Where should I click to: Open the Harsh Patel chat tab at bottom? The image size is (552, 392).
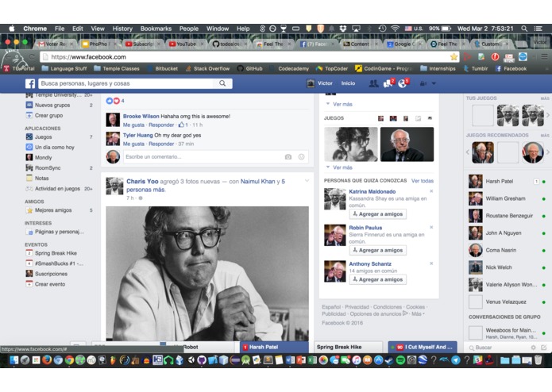(x=274, y=347)
